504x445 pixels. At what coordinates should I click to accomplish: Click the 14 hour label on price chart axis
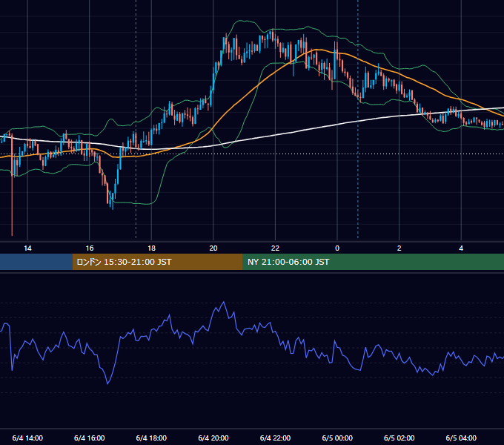27,248
